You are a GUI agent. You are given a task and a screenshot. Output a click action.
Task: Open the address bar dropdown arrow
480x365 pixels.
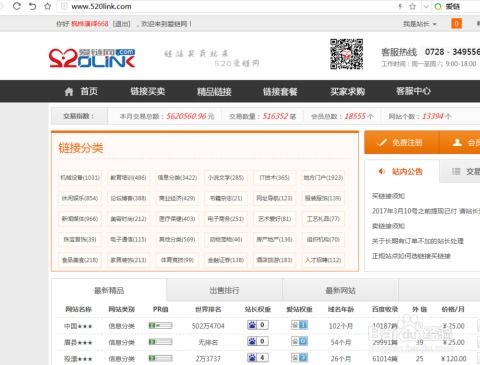426,6
